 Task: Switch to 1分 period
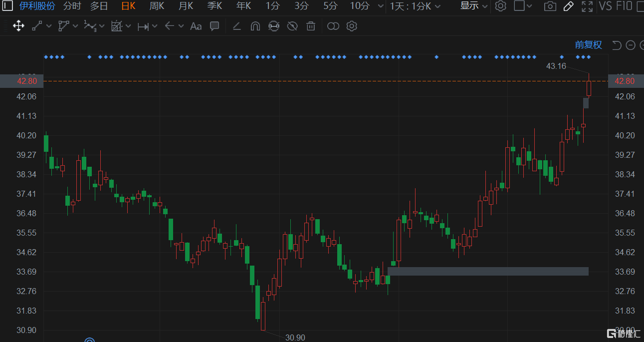(272, 6)
